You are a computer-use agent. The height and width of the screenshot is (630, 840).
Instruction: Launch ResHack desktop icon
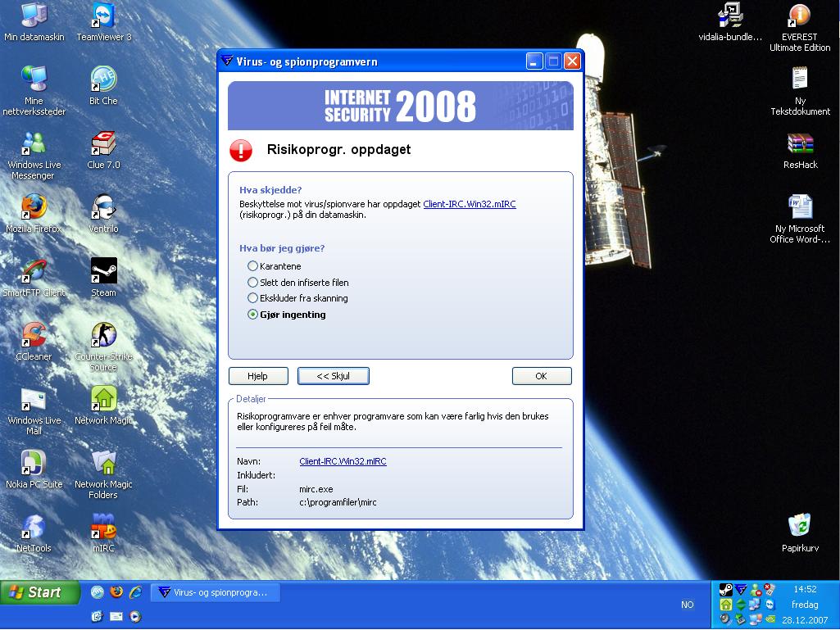coord(800,150)
